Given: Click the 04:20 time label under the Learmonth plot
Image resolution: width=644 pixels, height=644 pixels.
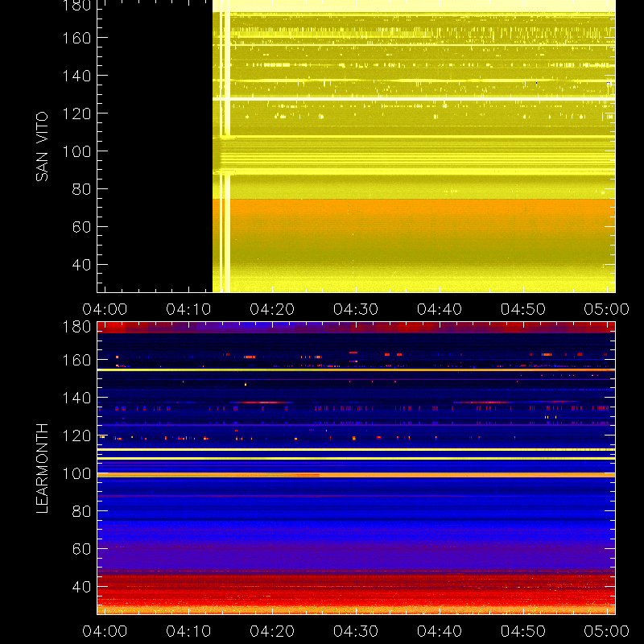Looking at the screenshot, I should (x=272, y=631).
